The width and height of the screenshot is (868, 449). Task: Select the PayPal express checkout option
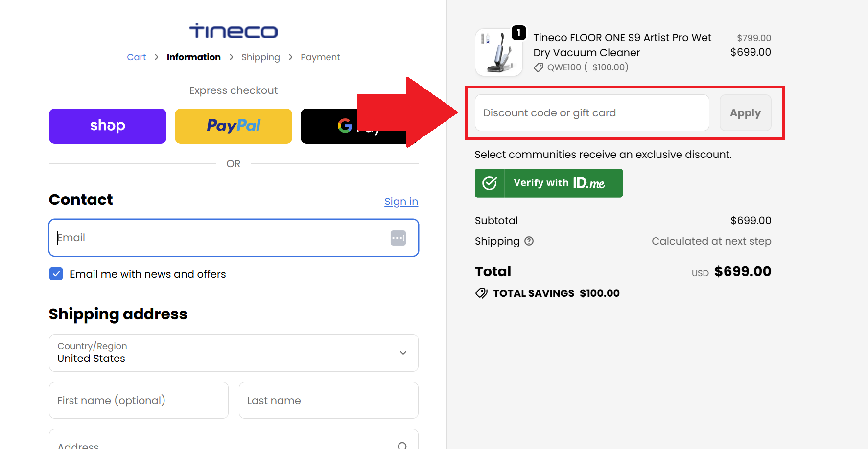[x=234, y=126]
